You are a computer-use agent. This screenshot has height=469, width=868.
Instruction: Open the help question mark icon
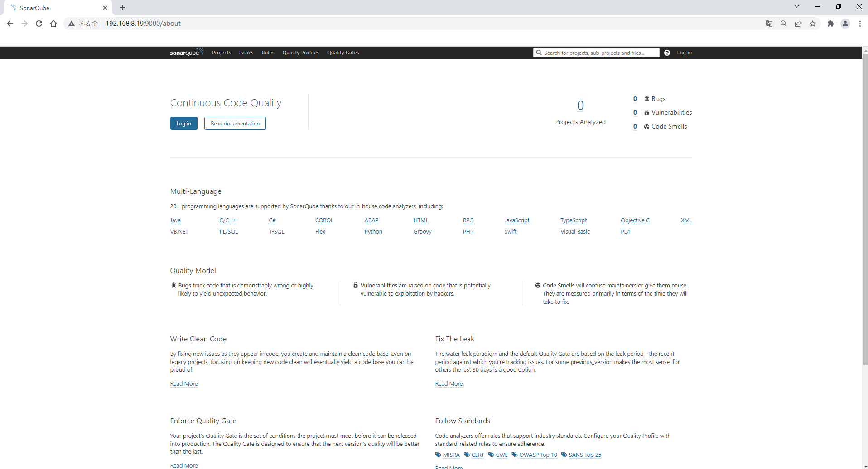667,53
